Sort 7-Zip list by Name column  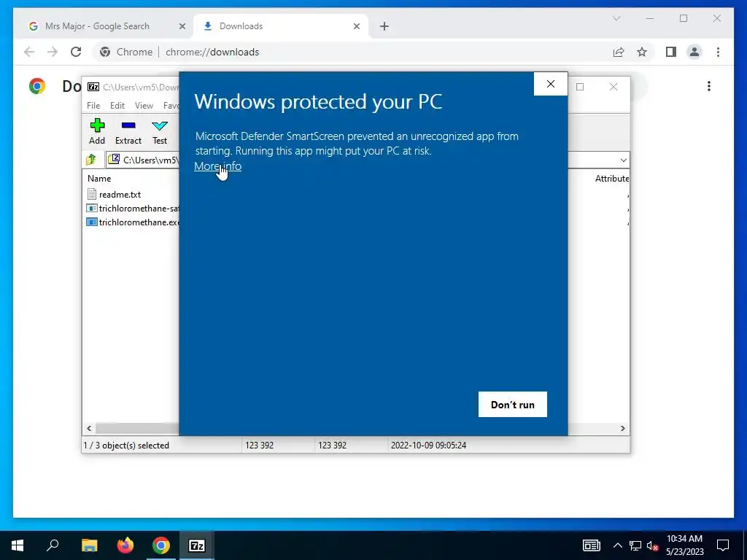coord(99,179)
